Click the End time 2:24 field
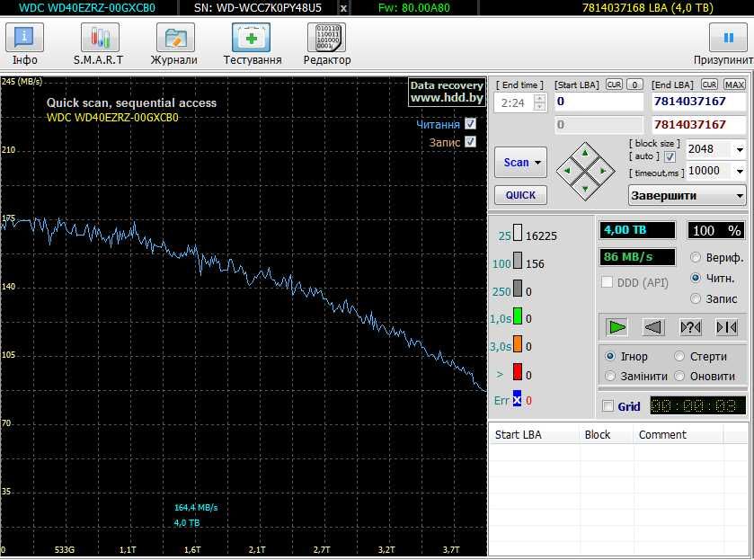The width and height of the screenshot is (754, 560). click(x=513, y=102)
